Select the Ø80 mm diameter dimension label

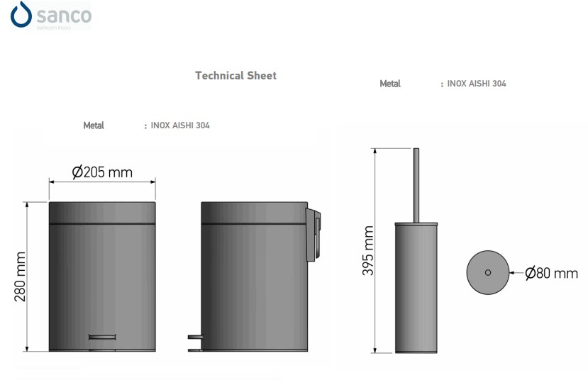(551, 273)
